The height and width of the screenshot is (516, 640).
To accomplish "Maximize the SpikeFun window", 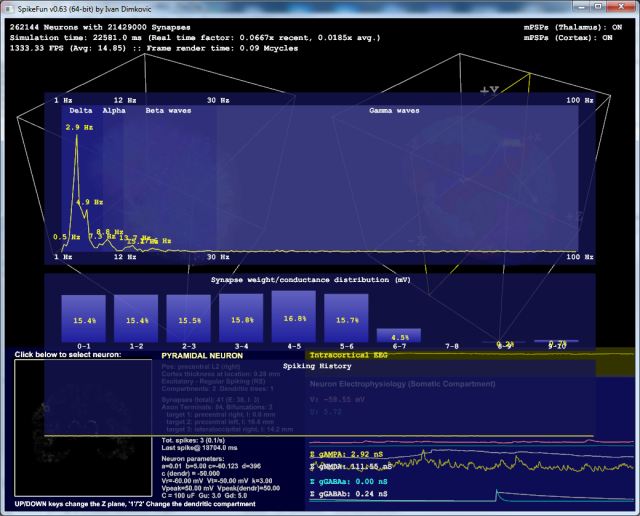I will pyautogui.click(x=598, y=6).
